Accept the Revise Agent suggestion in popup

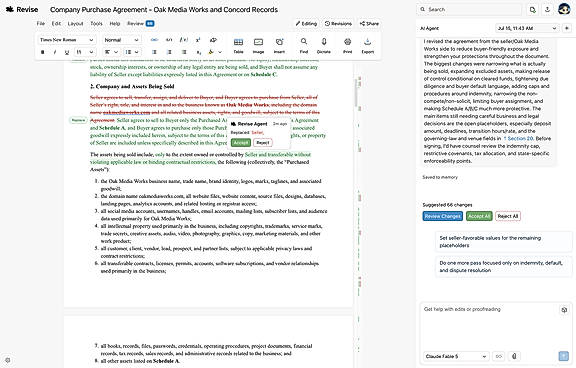241,142
